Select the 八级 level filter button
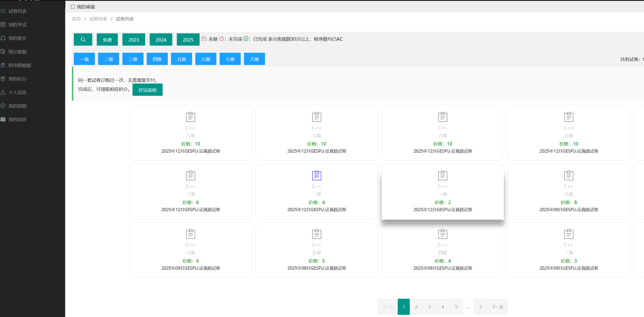This screenshot has width=644, height=317. 254,59
